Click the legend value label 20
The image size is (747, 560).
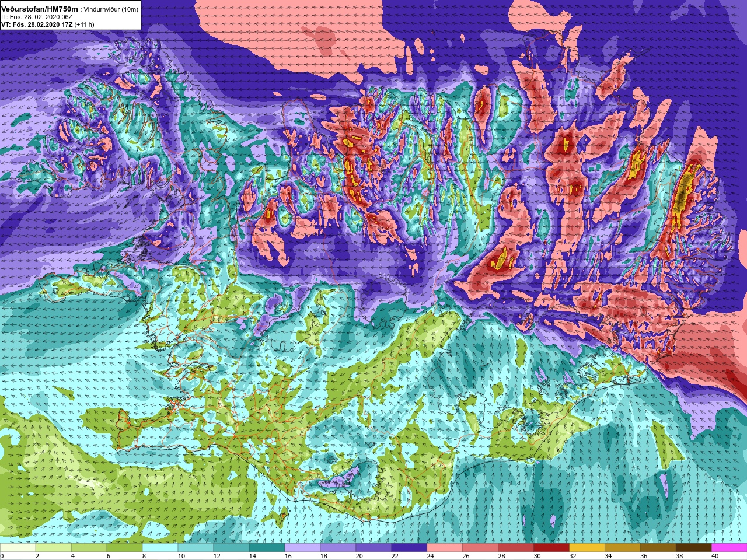pos(359,556)
